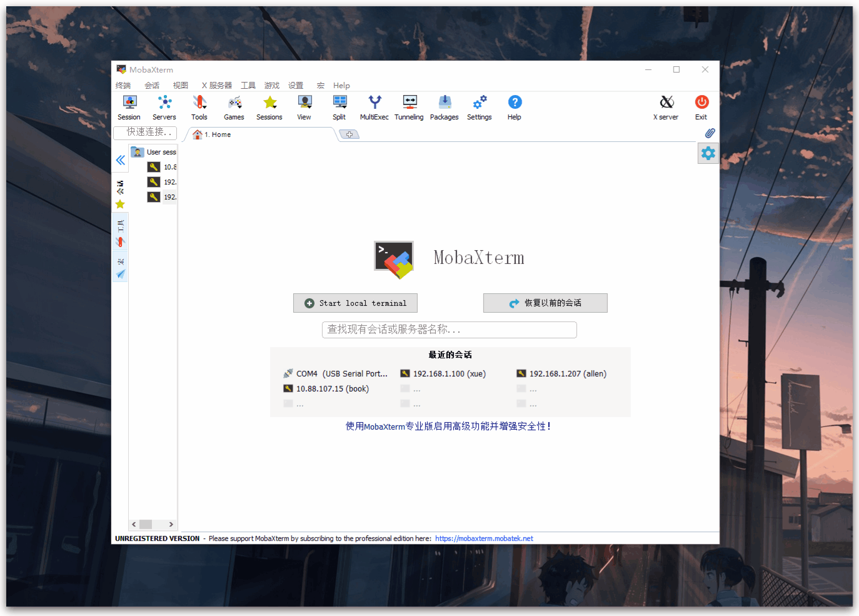Open the X 服务器 menu
The width and height of the screenshot is (859, 616).
[216, 86]
